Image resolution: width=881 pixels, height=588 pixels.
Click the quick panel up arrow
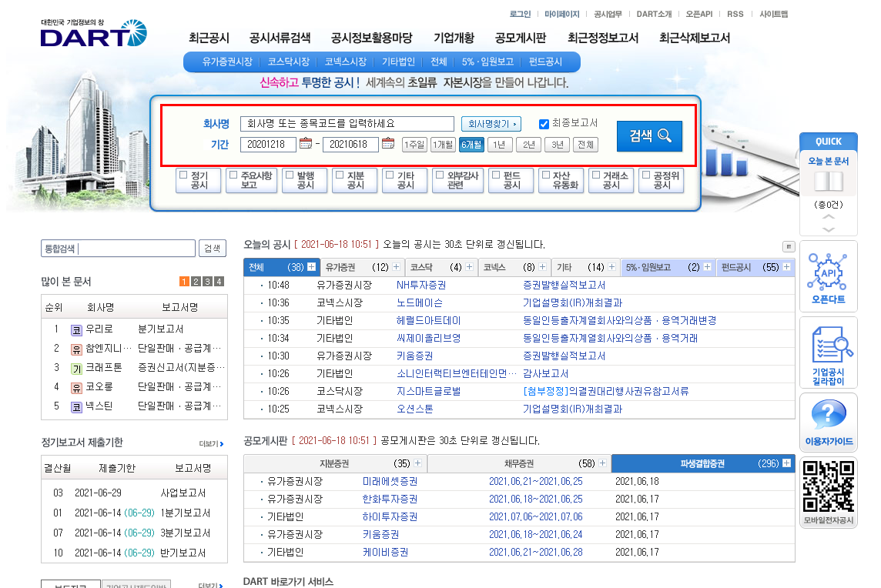click(x=828, y=217)
